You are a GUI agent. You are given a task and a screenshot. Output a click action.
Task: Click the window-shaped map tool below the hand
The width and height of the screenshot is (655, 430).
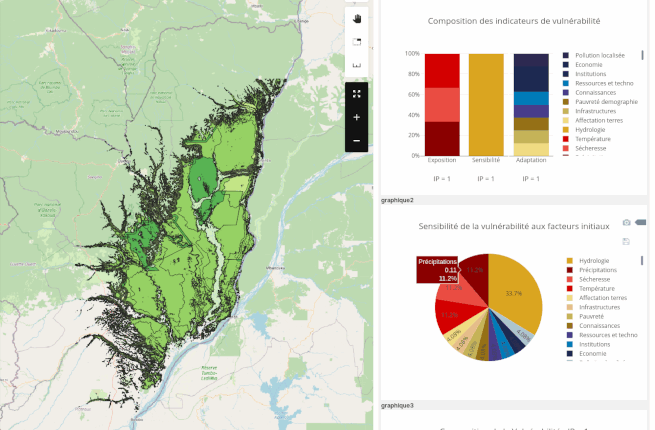(x=357, y=42)
